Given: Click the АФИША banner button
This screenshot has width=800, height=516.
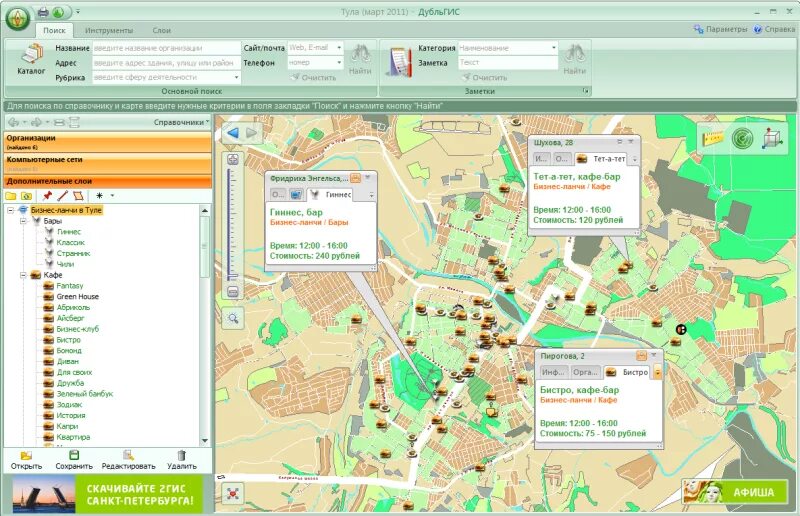Looking at the screenshot, I should click(x=735, y=492).
